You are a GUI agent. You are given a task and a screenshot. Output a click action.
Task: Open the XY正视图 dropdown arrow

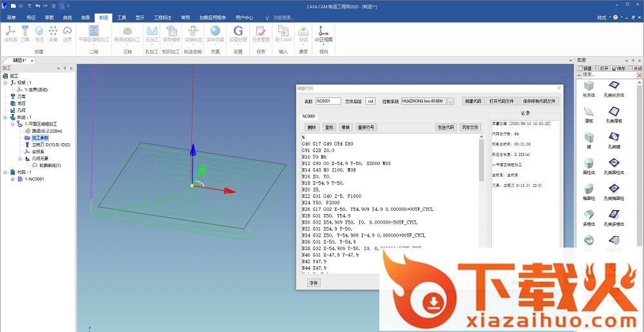pos(324,44)
